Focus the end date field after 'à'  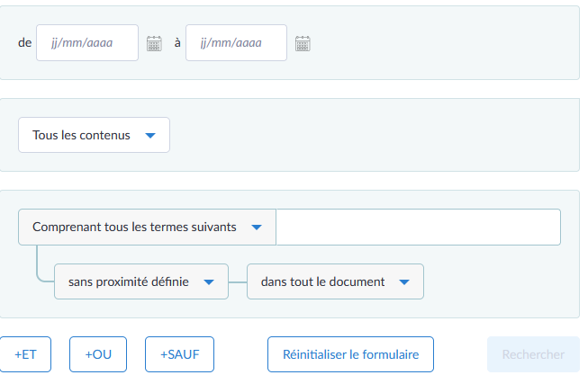236,43
